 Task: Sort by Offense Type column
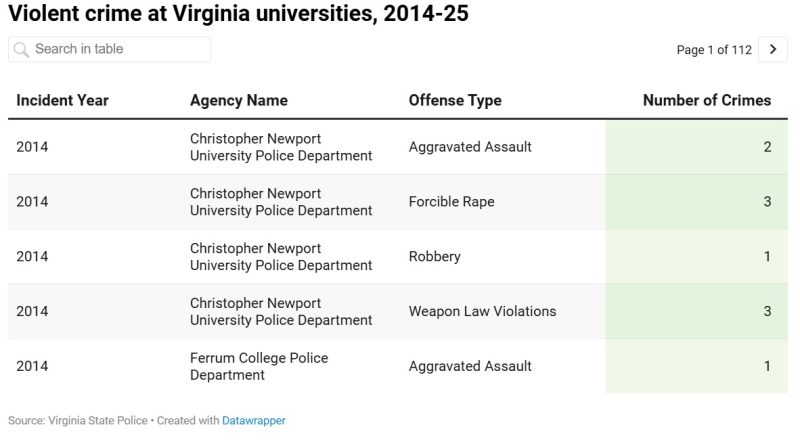455,100
